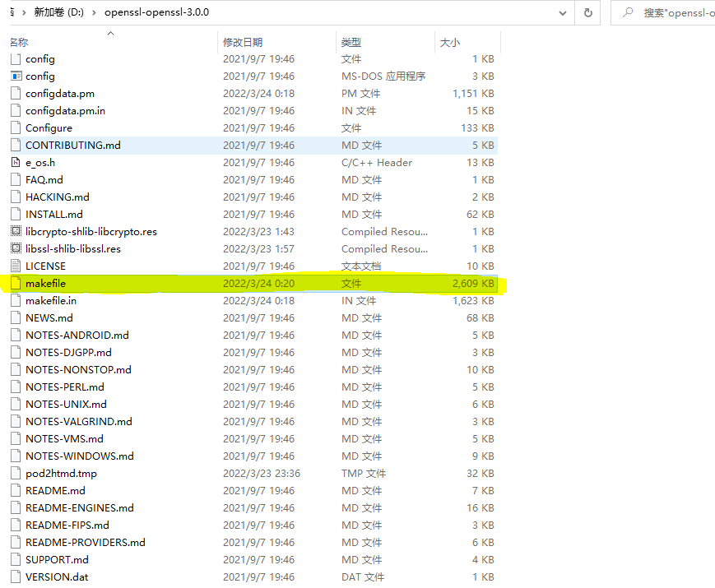Select 新加卷 (D:) in breadcrumb path
The width and height of the screenshot is (715, 588).
tap(58, 12)
